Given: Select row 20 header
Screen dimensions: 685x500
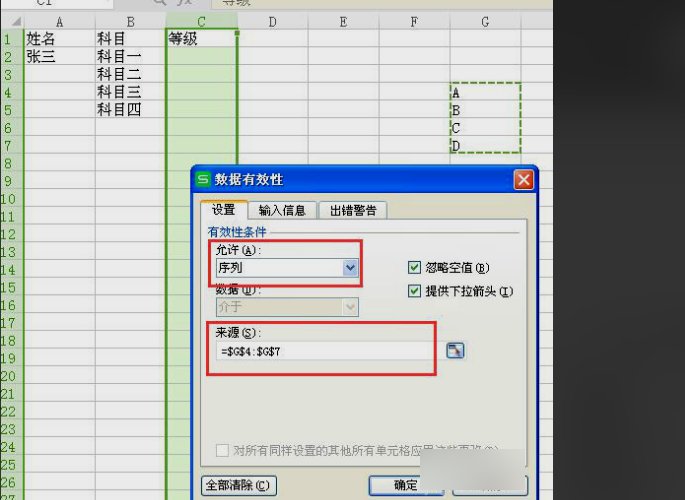Looking at the screenshot, I should tap(12, 376).
